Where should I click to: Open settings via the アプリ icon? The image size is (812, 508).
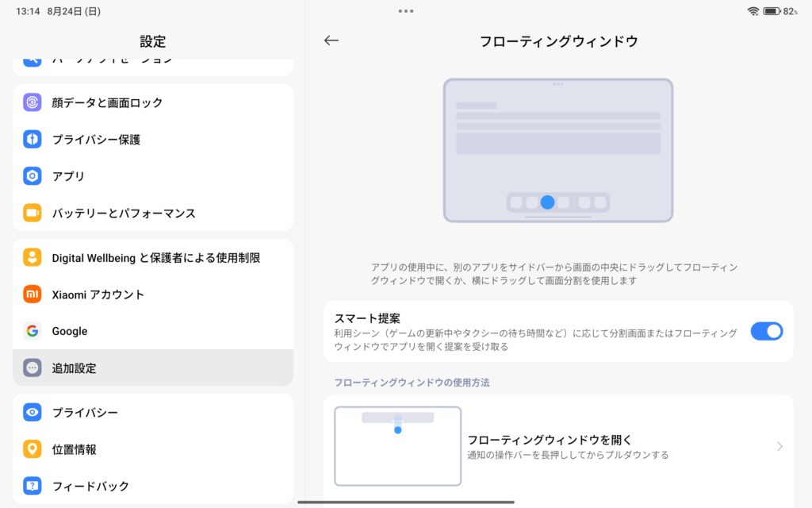(x=32, y=175)
